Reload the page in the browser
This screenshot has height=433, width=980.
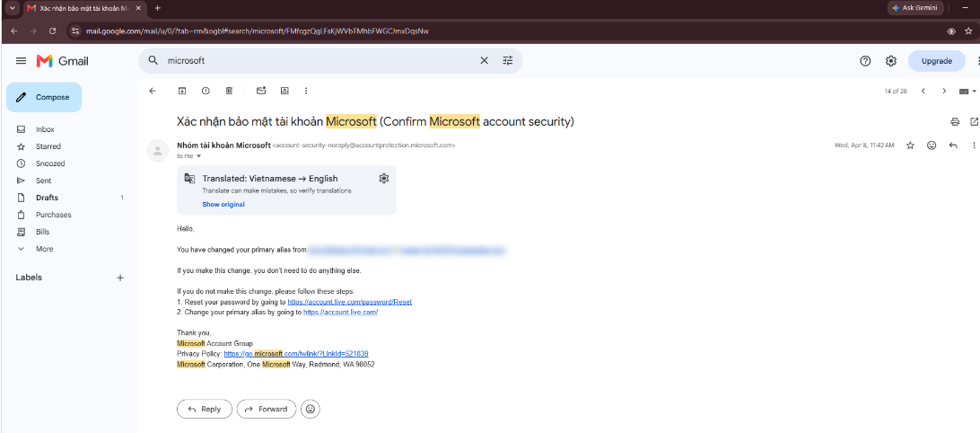click(52, 31)
